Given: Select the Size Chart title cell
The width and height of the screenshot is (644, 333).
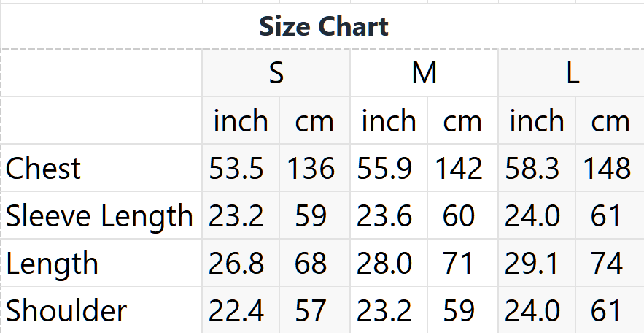Looking at the screenshot, I should (322, 26).
